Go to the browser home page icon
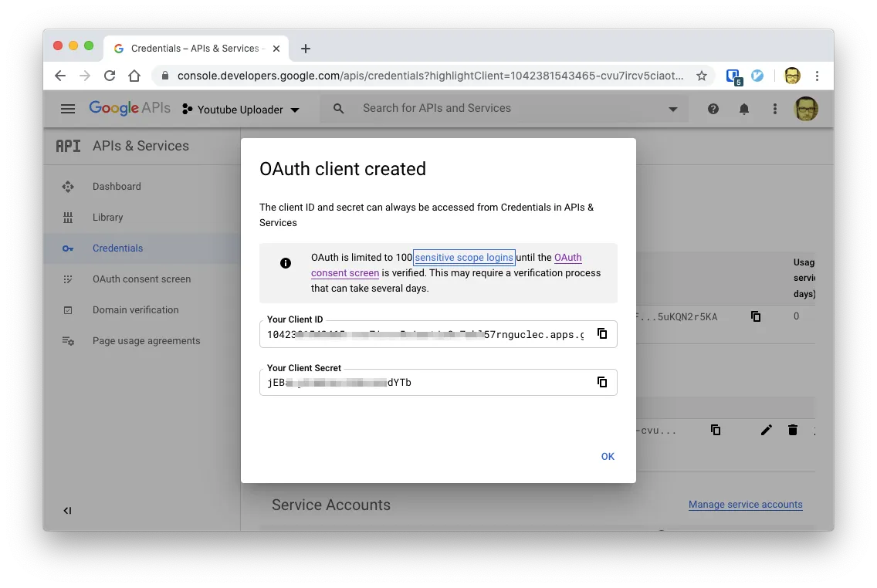877x588 pixels. pos(134,76)
